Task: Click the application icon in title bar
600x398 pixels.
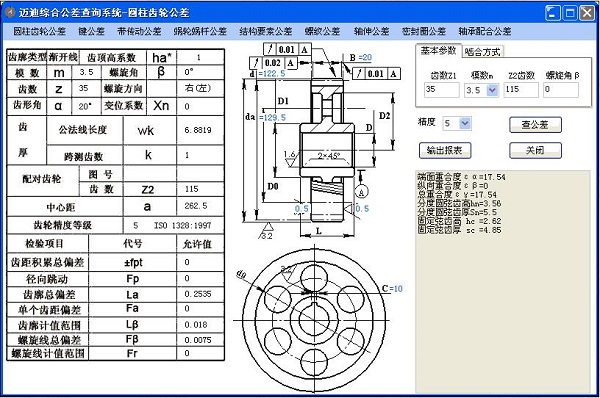Action: pyautogui.click(x=10, y=12)
